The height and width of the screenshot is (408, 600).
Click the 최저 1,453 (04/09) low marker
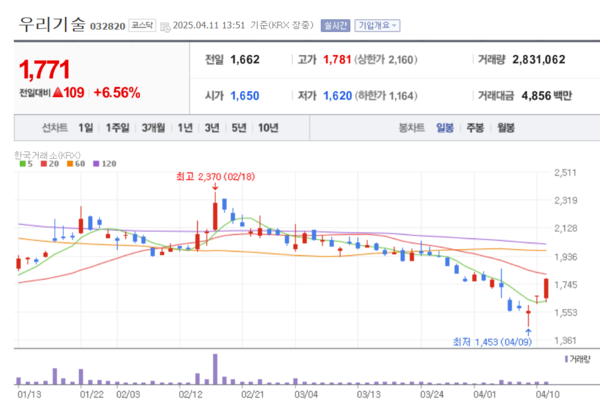(492, 342)
